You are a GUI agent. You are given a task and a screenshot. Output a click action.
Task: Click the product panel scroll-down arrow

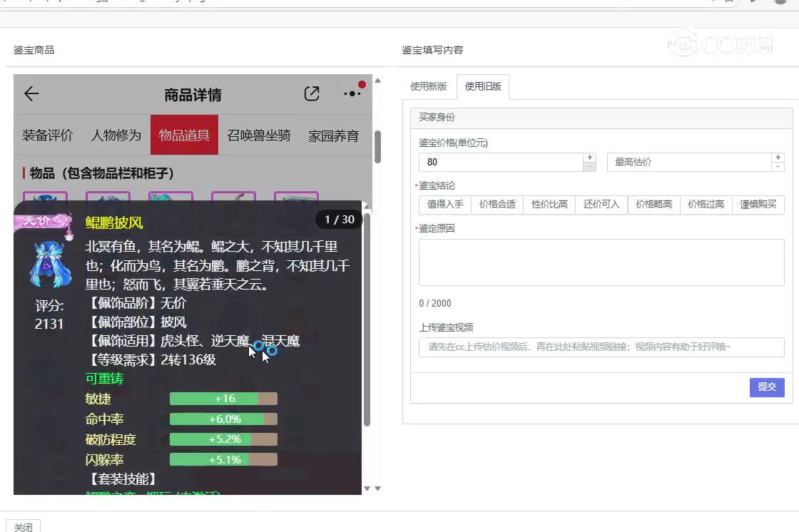377,488
